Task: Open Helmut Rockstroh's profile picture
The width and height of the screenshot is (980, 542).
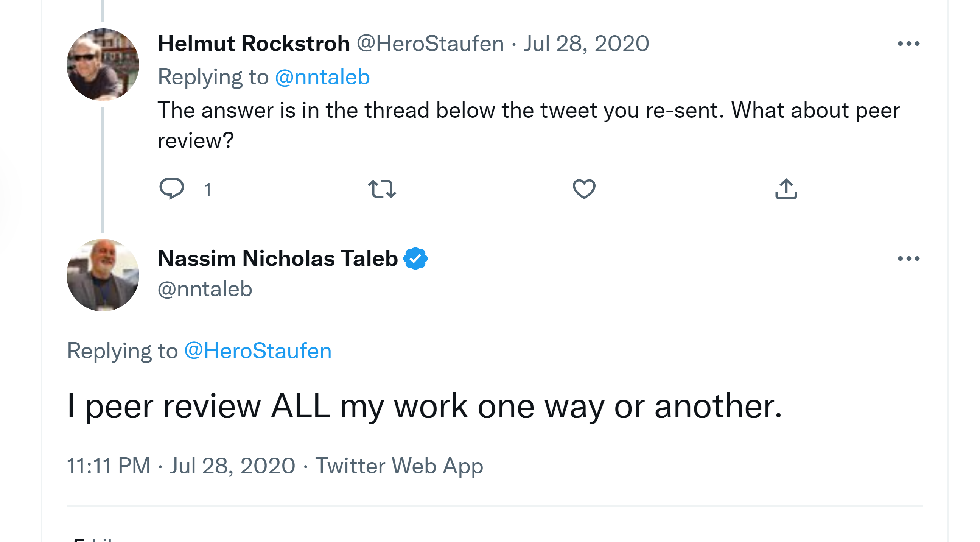Action: coord(103,65)
